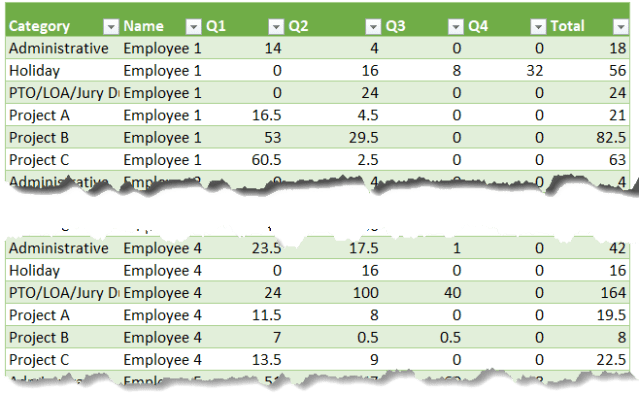Screen dimensions: 639x394
Task: Select Q2 value 24 for Employee 1 PTO row
Action: (370, 93)
